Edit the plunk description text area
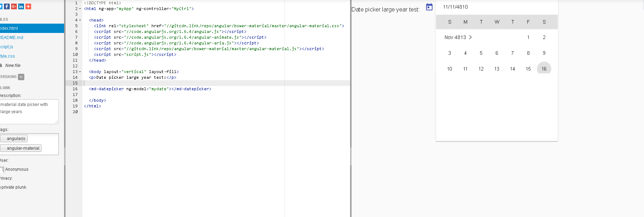Viewport: 644px width, 217px height. pos(29,112)
